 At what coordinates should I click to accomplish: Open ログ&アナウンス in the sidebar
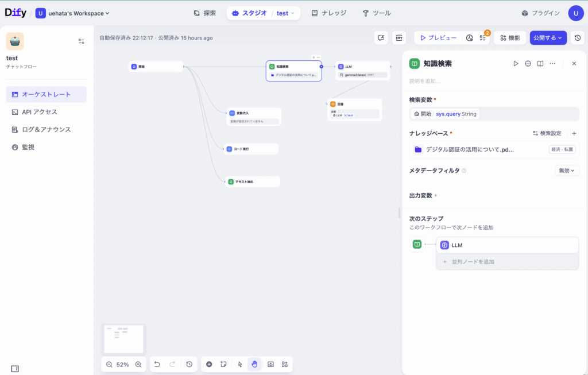(x=46, y=129)
